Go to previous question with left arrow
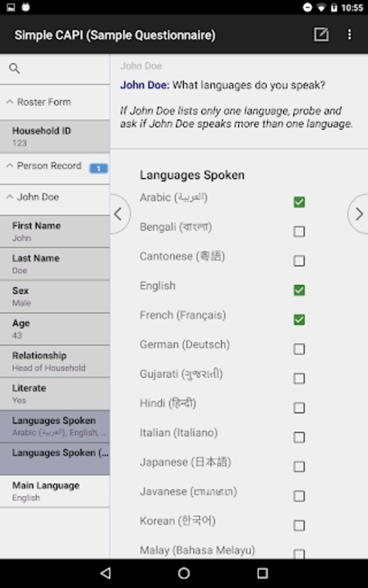368x588 pixels. pyautogui.click(x=119, y=214)
